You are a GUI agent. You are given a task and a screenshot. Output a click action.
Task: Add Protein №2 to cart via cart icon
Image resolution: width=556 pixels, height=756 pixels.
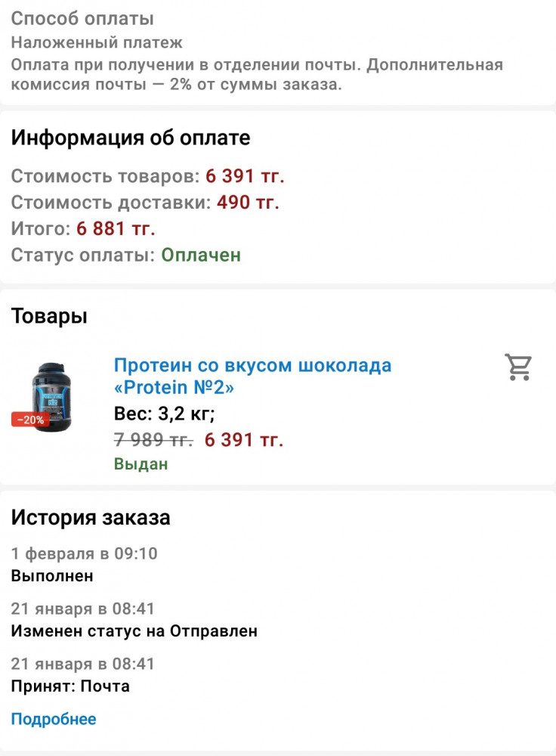(x=518, y=367)
